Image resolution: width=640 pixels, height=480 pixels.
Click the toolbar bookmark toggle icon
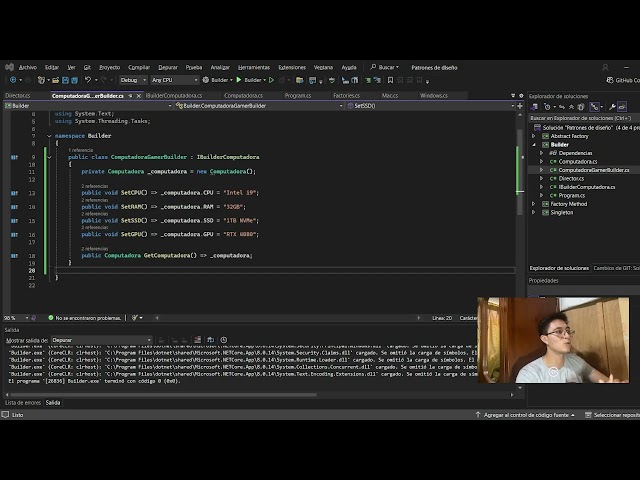(x=390, y=80)
